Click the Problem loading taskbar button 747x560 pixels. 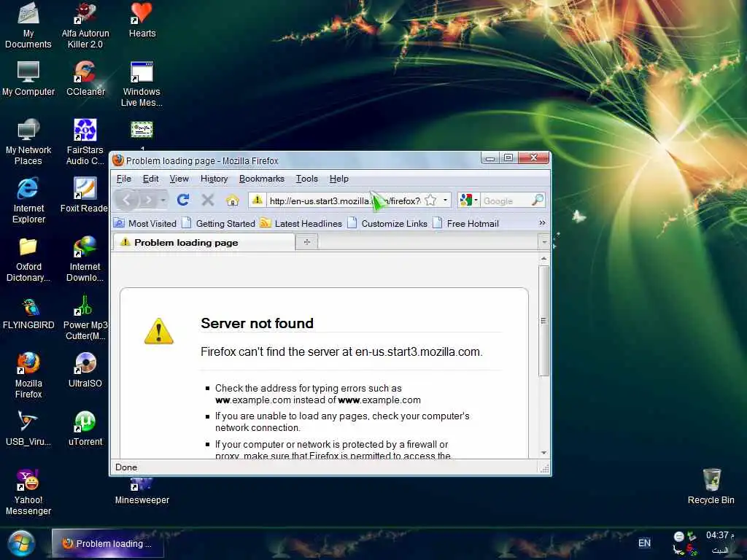pyautogui.click(x=108, y=543)
